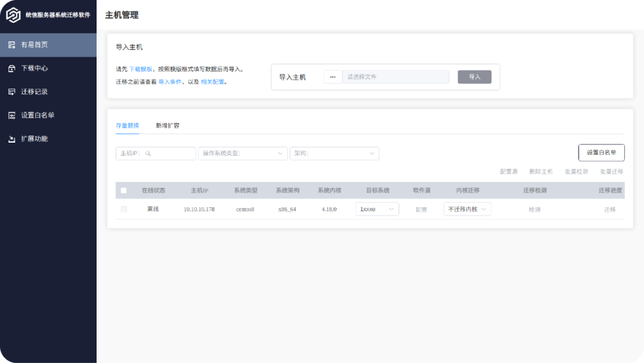Click the x86_64 architecture cell
Viewport: 644px width, 363px height.
pyautogui.click(x=287, y=209)
